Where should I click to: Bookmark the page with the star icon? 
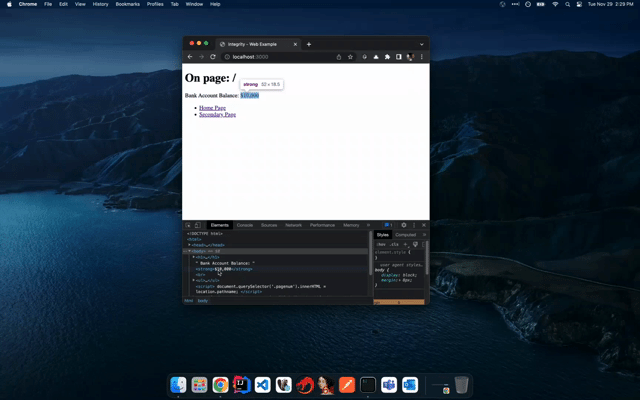[x=350, y=57]
